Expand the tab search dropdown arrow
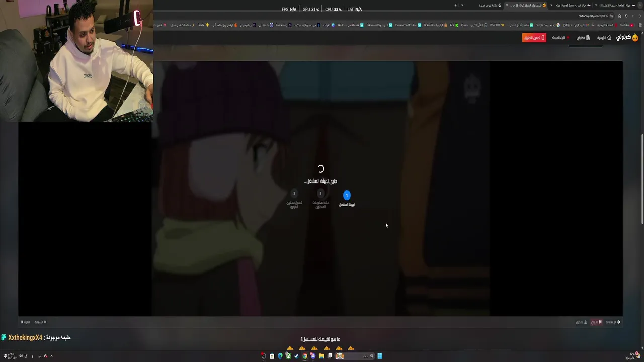 click(640, 5)
